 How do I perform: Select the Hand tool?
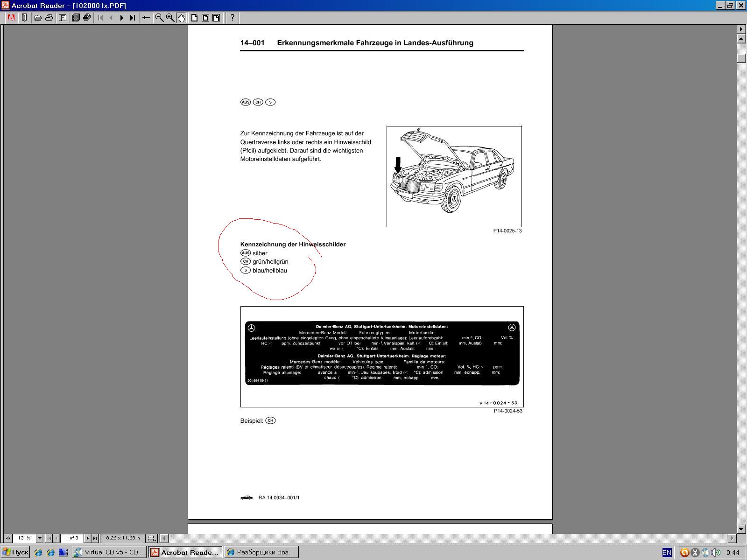tap(181, 18)
